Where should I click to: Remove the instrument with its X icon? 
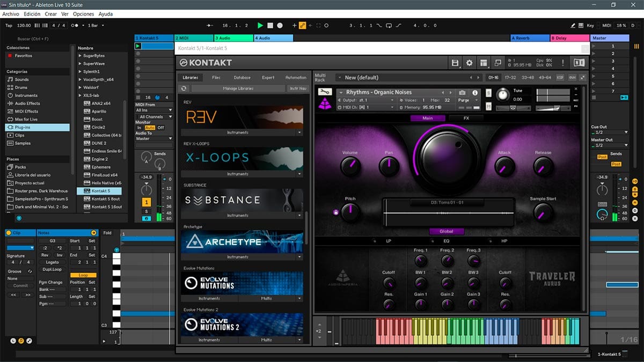point(576,88)
